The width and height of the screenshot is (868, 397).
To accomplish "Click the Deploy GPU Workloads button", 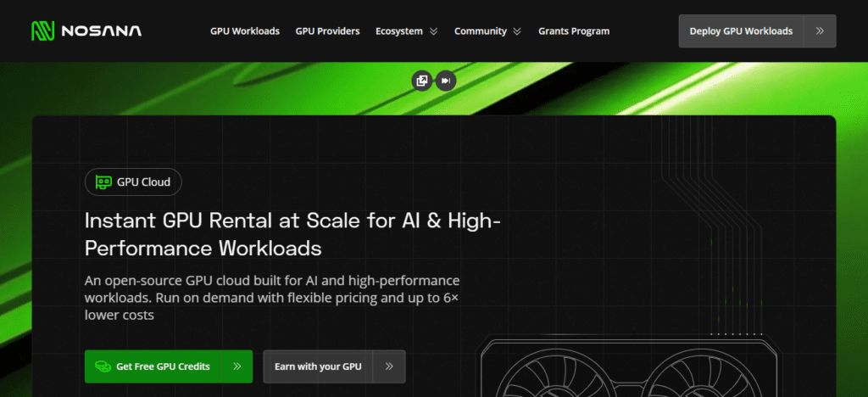I will click(757, 31).
